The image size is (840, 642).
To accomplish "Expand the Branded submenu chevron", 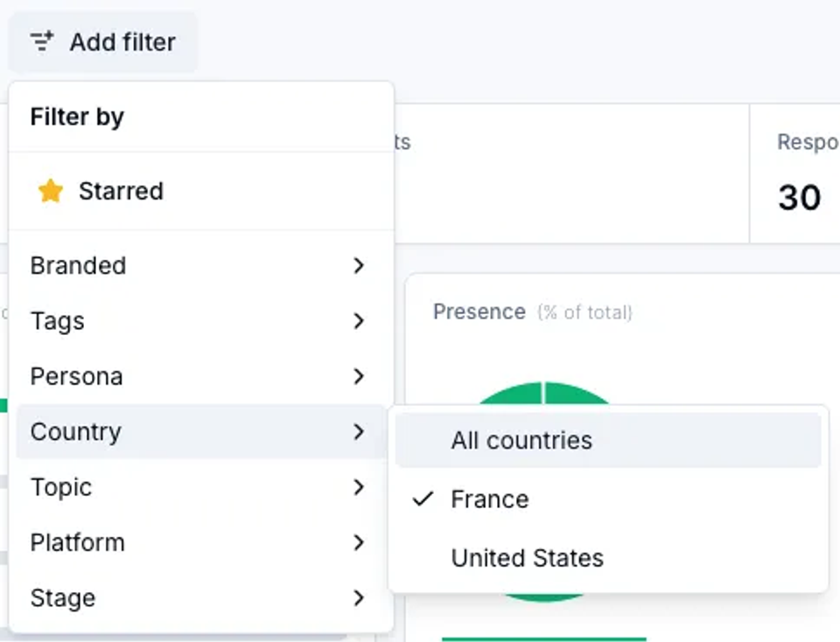I will [x=359, y=265].
